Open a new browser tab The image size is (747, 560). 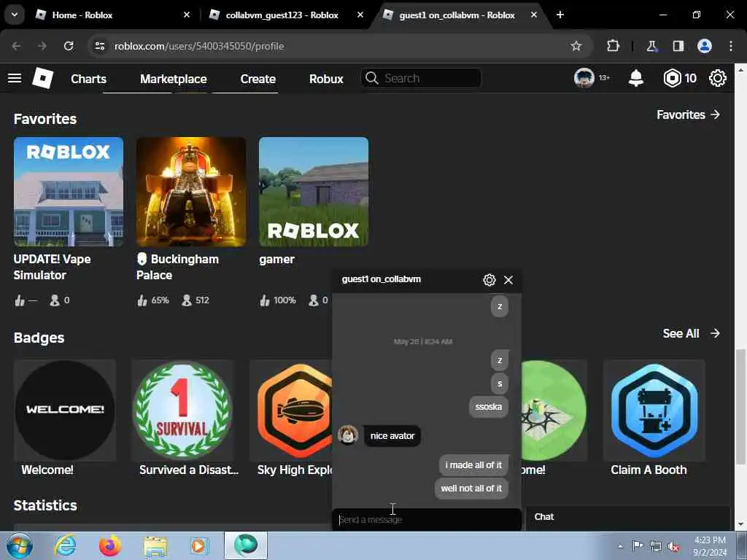pos(560,15)
